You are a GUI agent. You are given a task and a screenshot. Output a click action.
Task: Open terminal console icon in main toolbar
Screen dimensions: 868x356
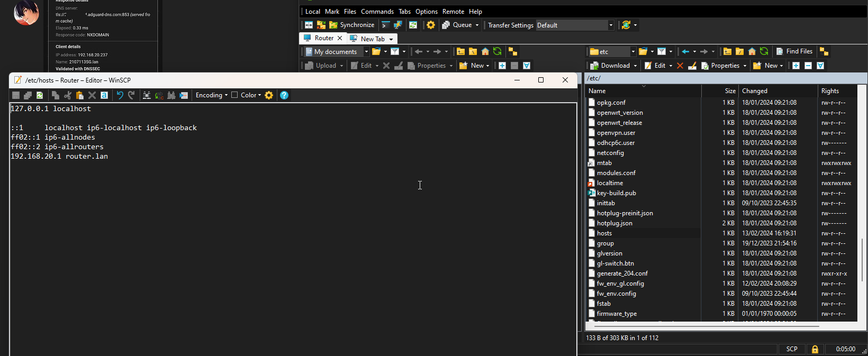[385, 25]
